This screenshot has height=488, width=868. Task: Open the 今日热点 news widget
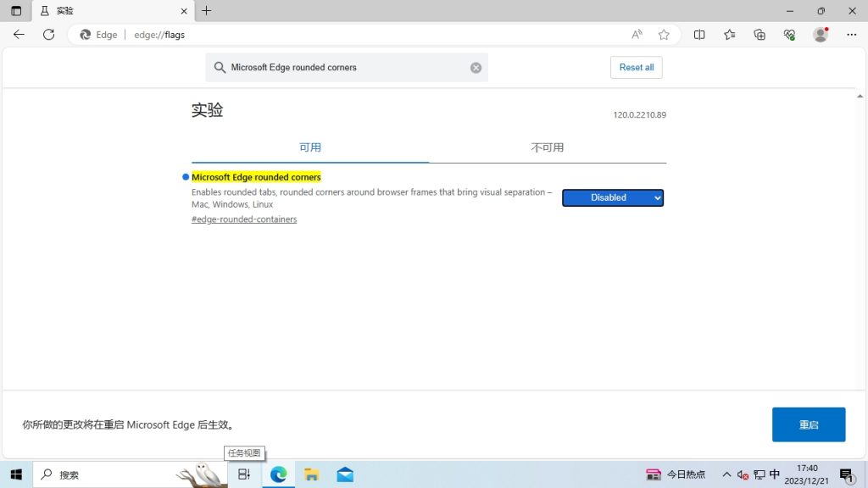pos(676,474)
